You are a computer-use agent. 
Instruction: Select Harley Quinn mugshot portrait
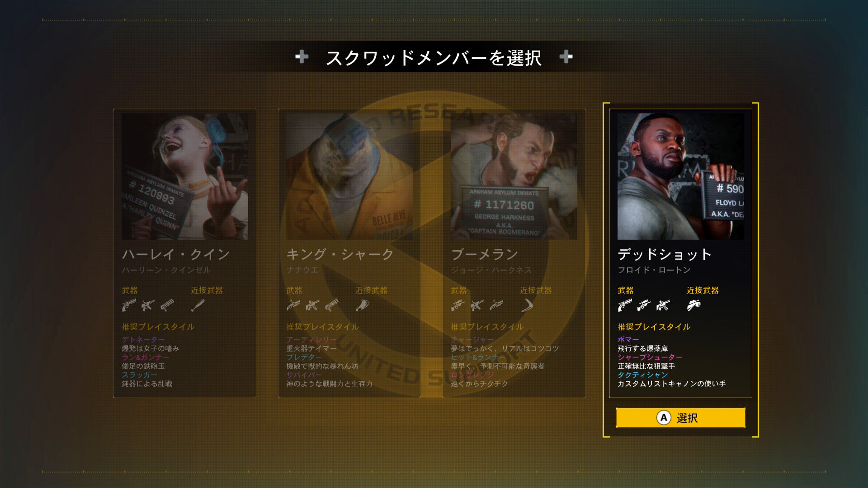click(x=185, y=176)
